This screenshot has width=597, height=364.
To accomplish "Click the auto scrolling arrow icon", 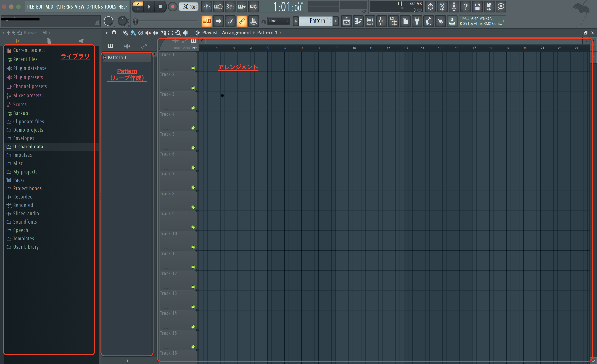I will point(218,21).
